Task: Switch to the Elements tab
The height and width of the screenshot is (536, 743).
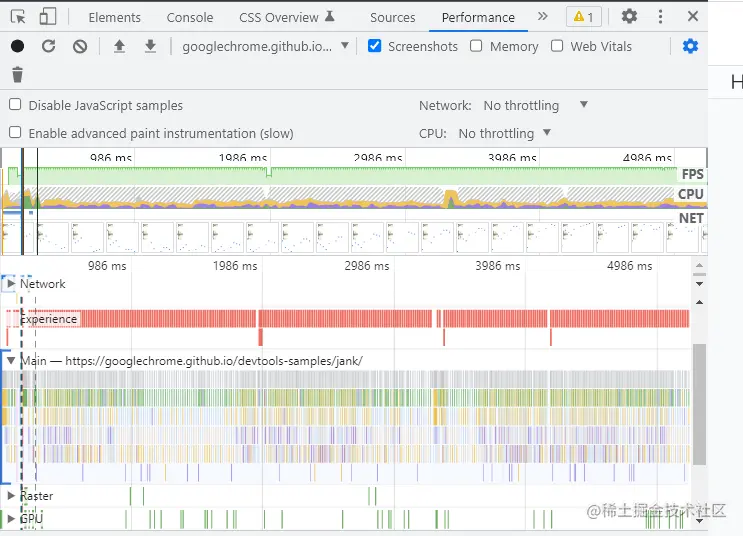Action: coord(115,18)
